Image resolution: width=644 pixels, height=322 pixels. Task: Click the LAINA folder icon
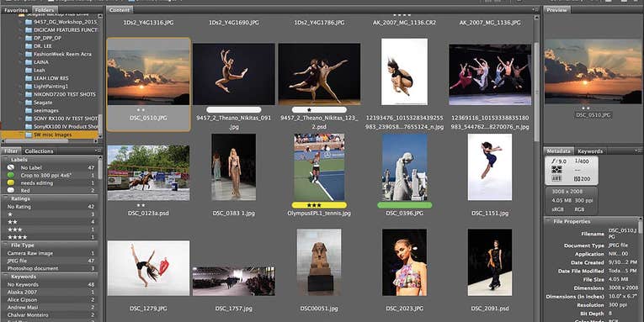(29, 62)
